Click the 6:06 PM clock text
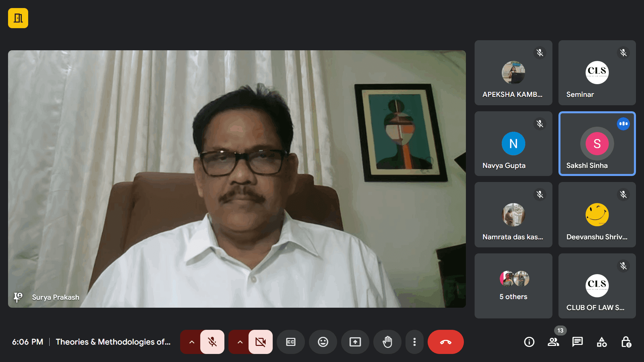This screenshot has width=644, height=362. click(28, 342)
